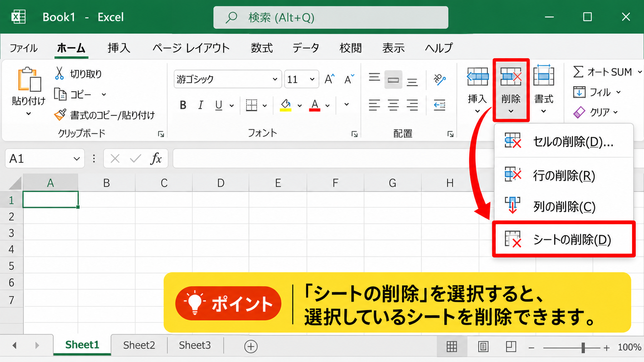Toggle middle vertical alignment
Viewport: 644px width, 362px height.
pyautogui.click(x=393, y=80)
